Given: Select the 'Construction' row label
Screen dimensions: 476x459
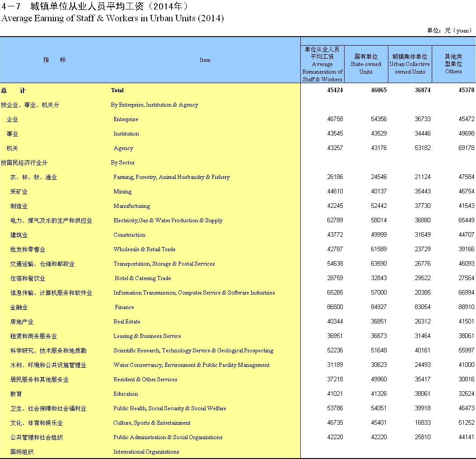Looking at the screenshot, I should [129, 235].
